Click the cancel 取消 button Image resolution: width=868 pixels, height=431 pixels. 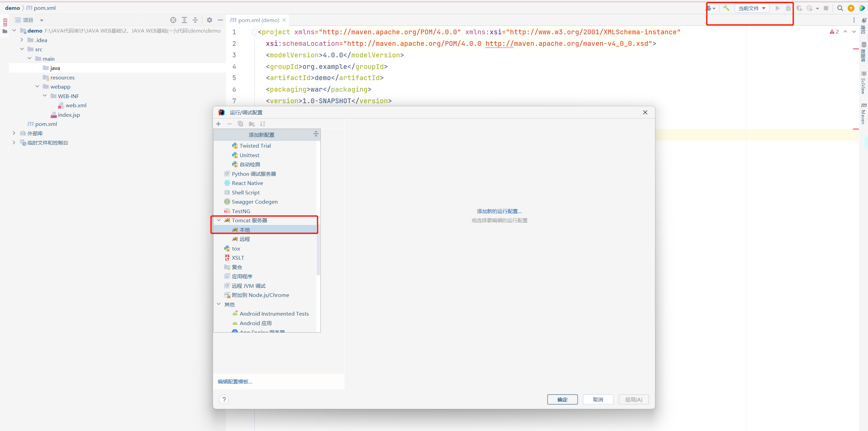pyautogui.click(x=598, y=399)
